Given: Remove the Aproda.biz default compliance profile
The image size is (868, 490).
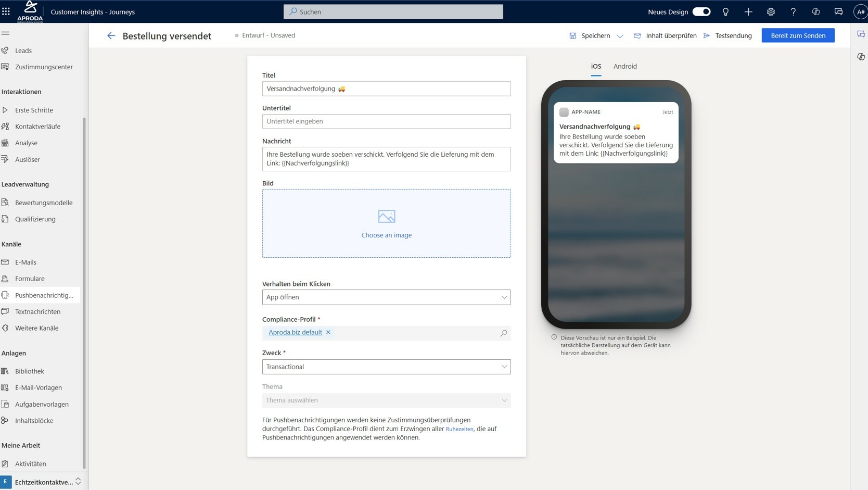Looking at the screenshot, I should 328,332.
